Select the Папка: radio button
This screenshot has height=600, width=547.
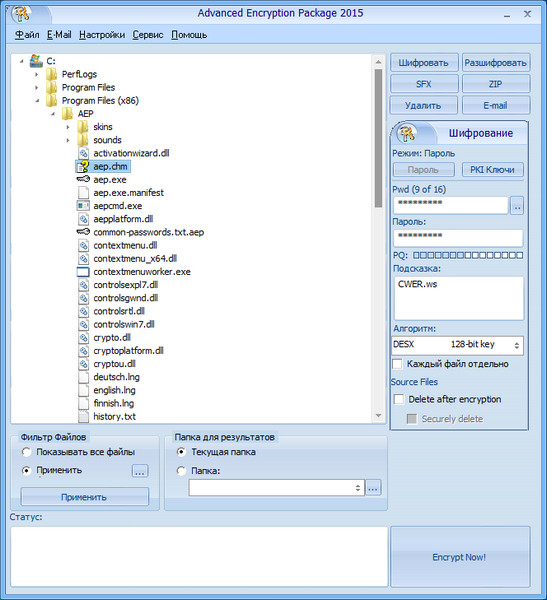181,471
